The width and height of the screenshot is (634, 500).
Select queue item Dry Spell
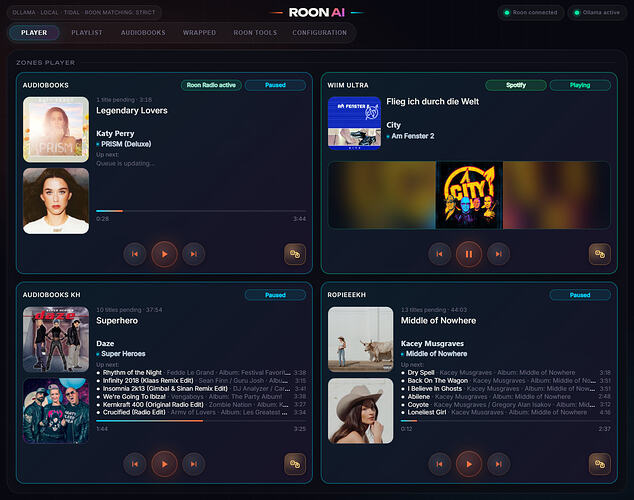[x=505, y=373]
